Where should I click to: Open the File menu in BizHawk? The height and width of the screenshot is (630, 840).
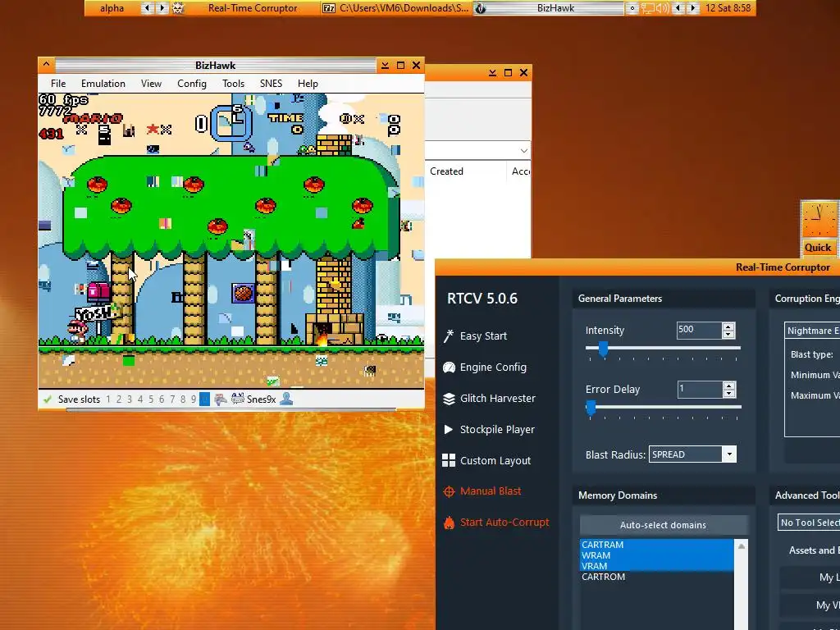click(x=58, y=84)
